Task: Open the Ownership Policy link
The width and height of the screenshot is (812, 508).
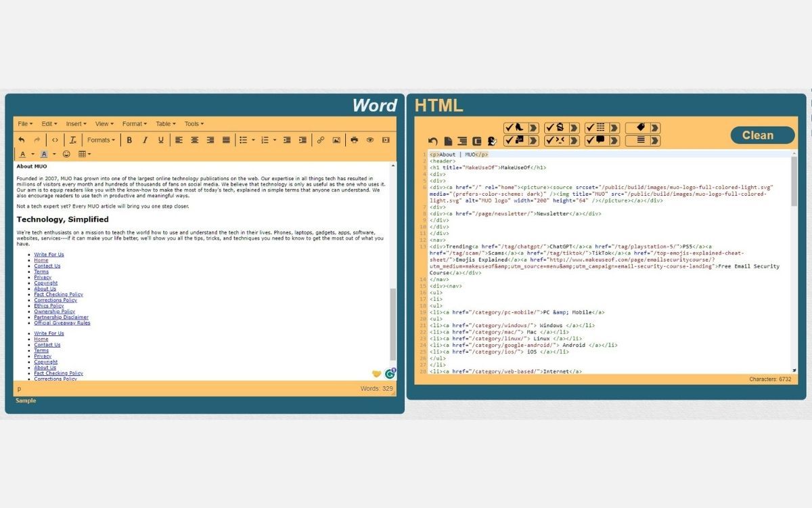Action: coord(55,312)
